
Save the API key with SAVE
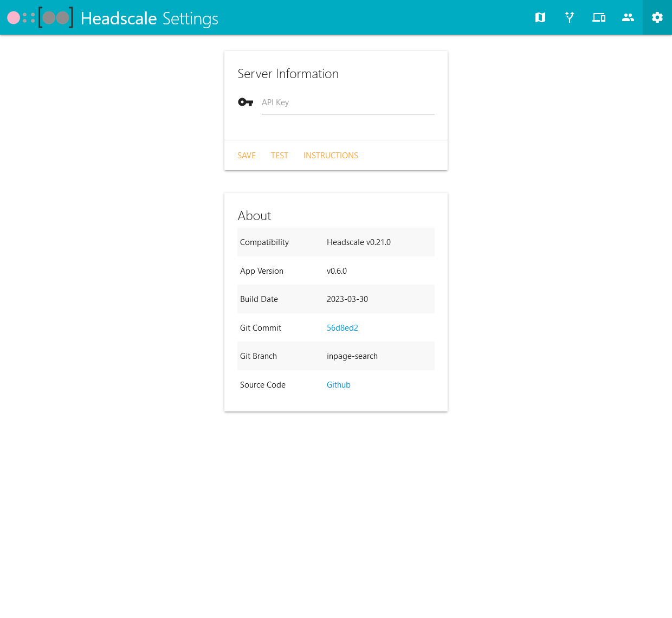tap(247, 156)
